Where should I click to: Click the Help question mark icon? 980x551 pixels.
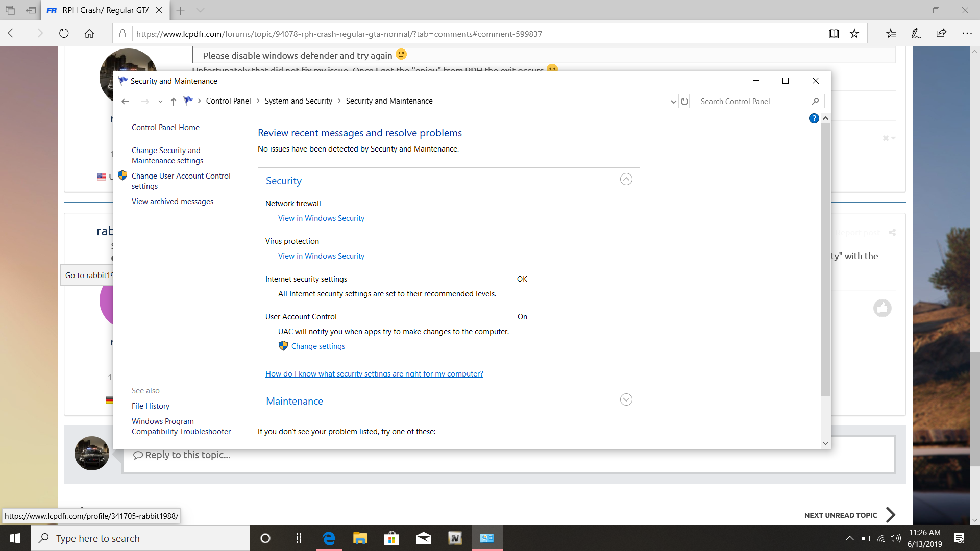814,118
